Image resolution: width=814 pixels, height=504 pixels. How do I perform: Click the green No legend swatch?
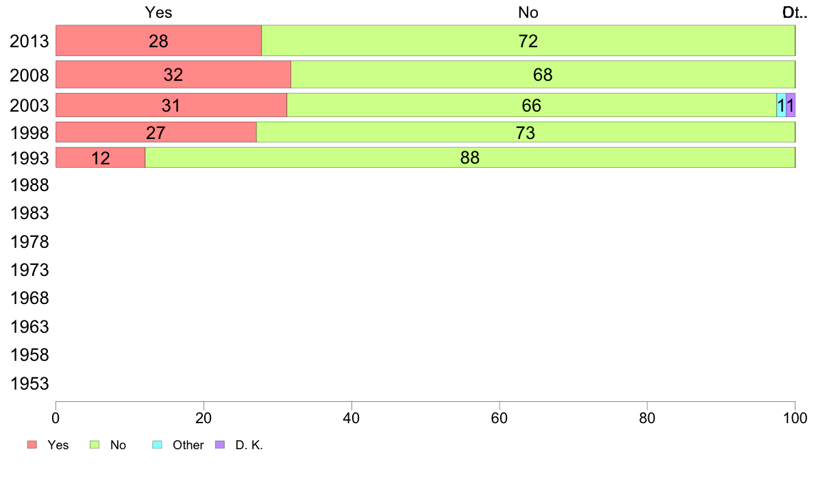(x=95, y=444)
